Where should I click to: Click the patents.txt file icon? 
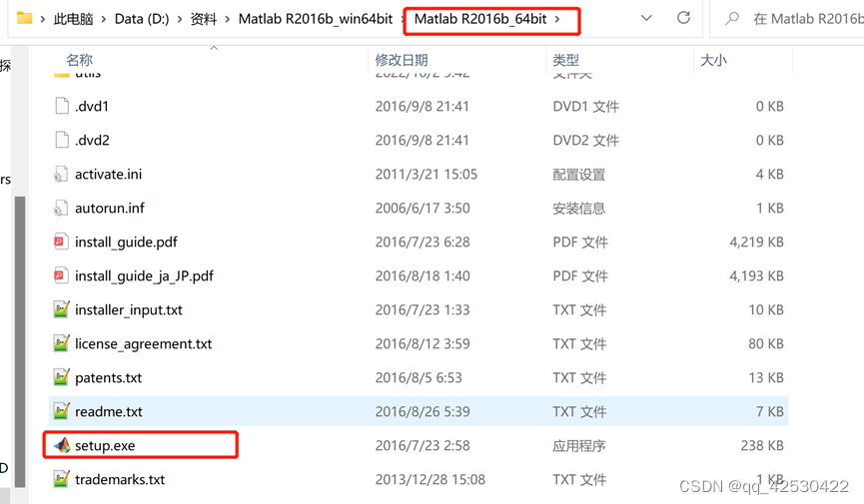(61, 378)
